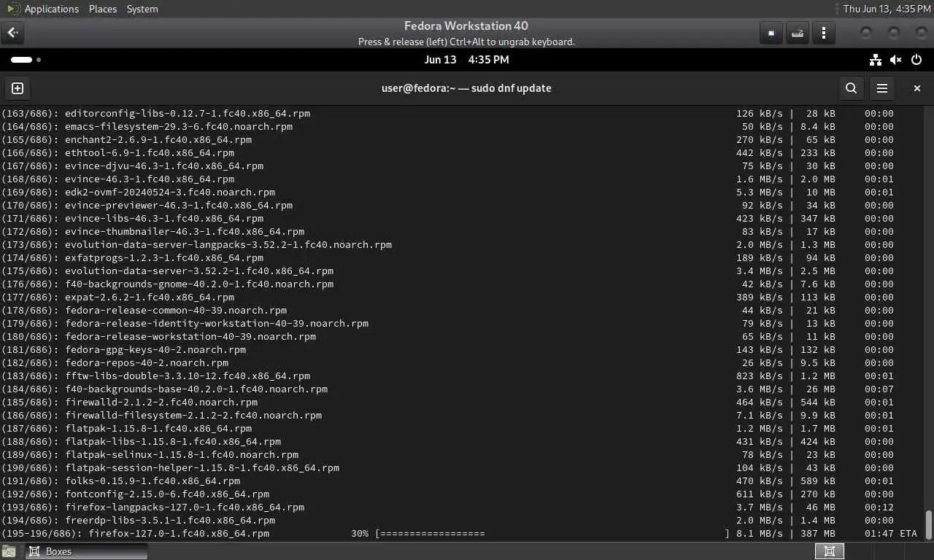Click the 'Fedora Workstation 40' title

click(x=466, y=26)
